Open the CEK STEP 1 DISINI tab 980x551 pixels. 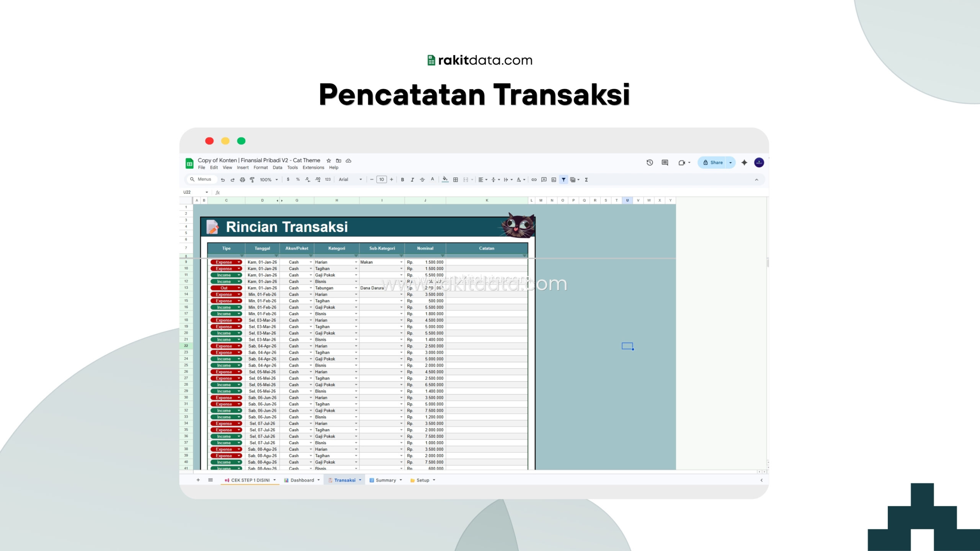point(250,480)
